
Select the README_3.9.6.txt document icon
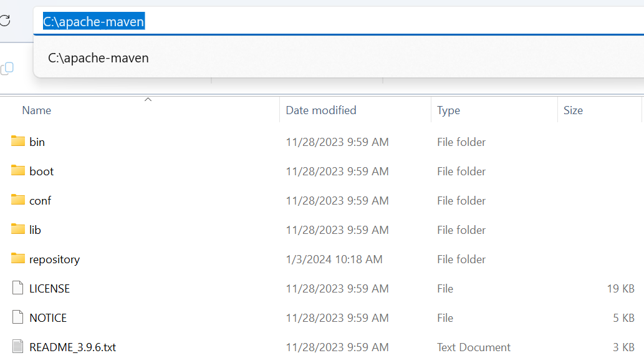[17, 346]
